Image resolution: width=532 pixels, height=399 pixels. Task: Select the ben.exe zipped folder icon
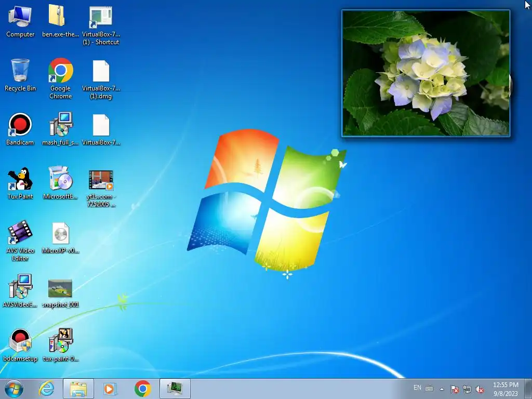tap(60, 21)
